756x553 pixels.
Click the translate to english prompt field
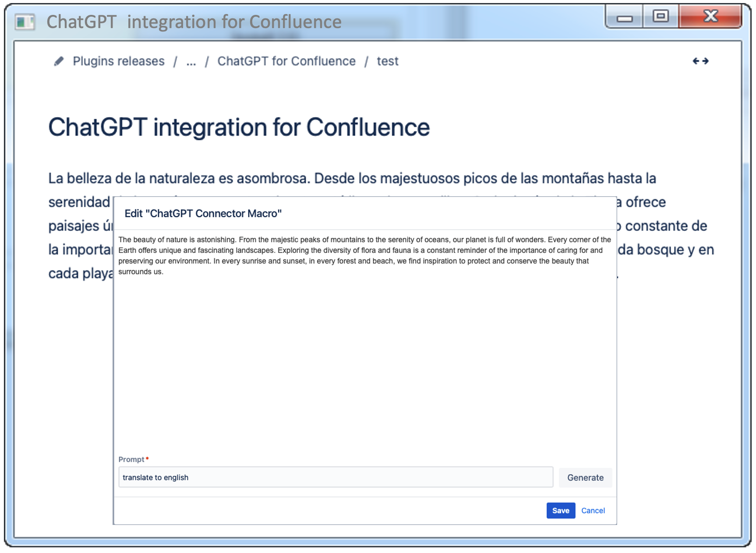click(x=336, y=477)
